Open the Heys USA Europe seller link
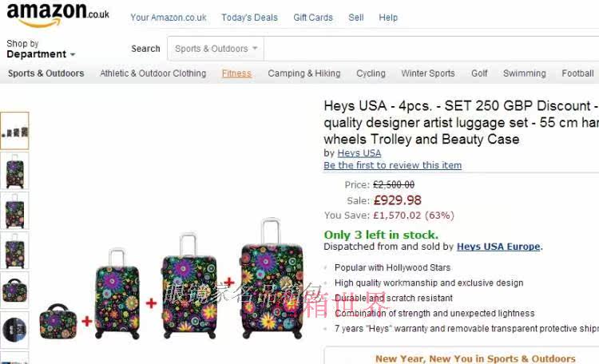The height and width of the screenshot is (364, 599). point(498,247)
